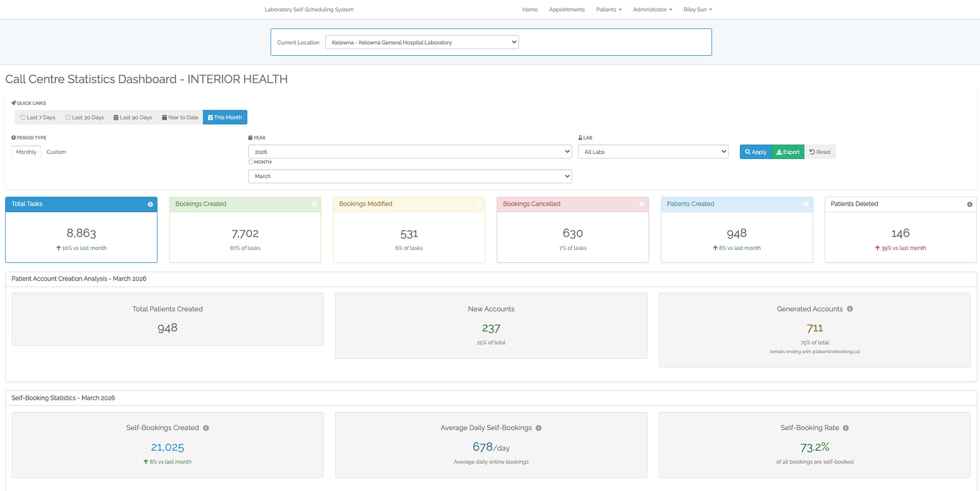This screenshot has width=980, height=491.
Task: Click the 39% vs last month text
Action: 903,248
